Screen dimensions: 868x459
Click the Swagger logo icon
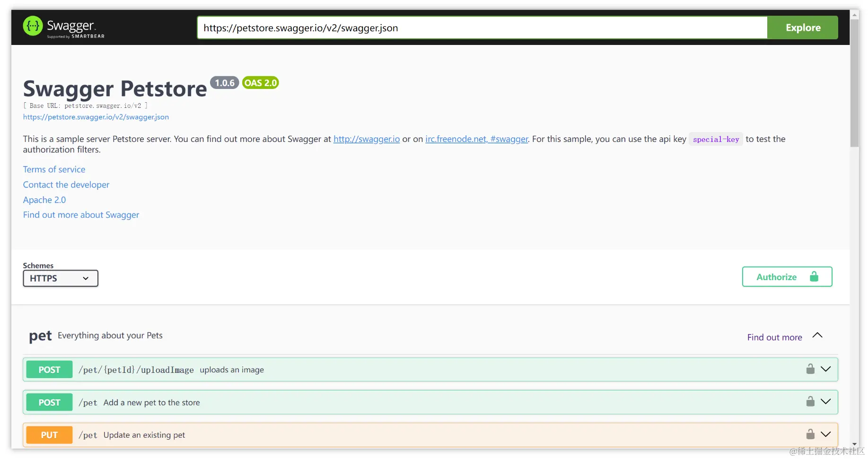(x=33, y=26)
